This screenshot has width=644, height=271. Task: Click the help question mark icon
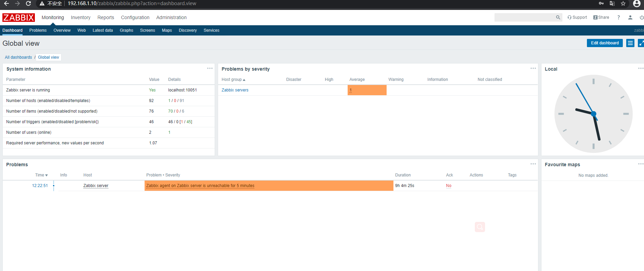pos(618,17)
